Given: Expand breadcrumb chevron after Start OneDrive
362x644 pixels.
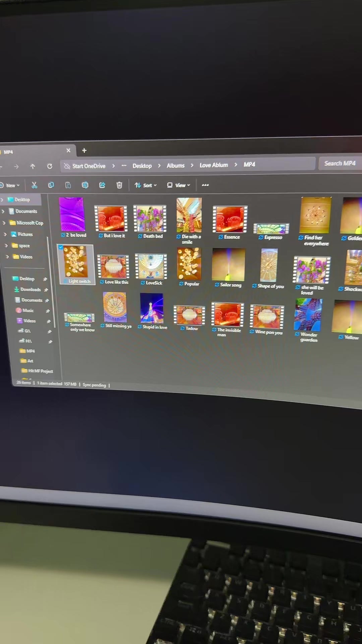Looking at the screenshot, I should click(114, 166).
